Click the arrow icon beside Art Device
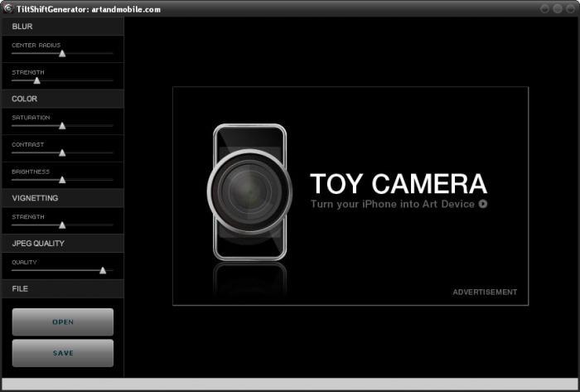 coord(483,204)
